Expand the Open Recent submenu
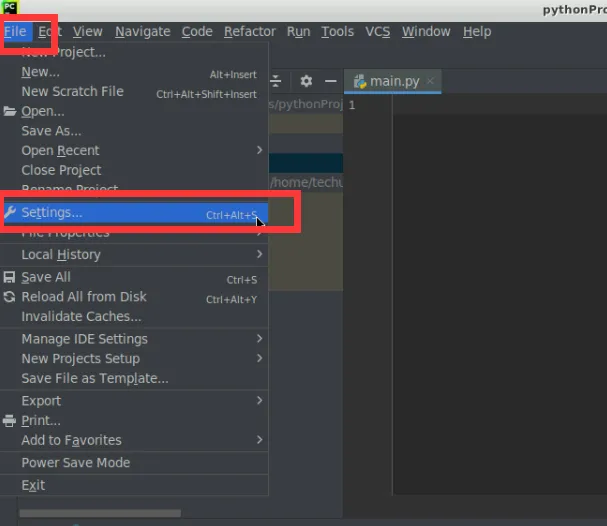607x526 pixels. coord(134,150)
